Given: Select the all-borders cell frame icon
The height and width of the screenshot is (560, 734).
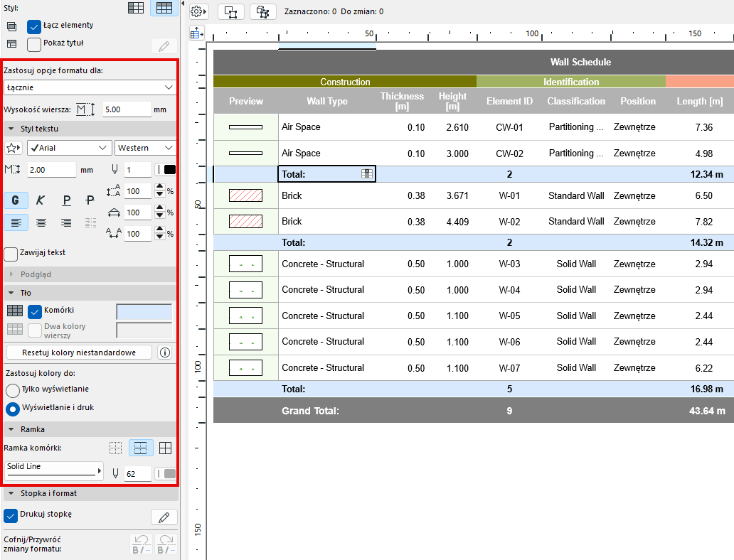Looking at the screenshot, I should 165,448.
